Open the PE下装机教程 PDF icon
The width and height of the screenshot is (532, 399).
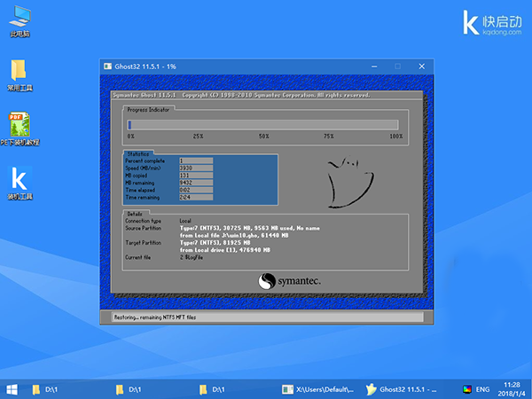pos(20,129)
